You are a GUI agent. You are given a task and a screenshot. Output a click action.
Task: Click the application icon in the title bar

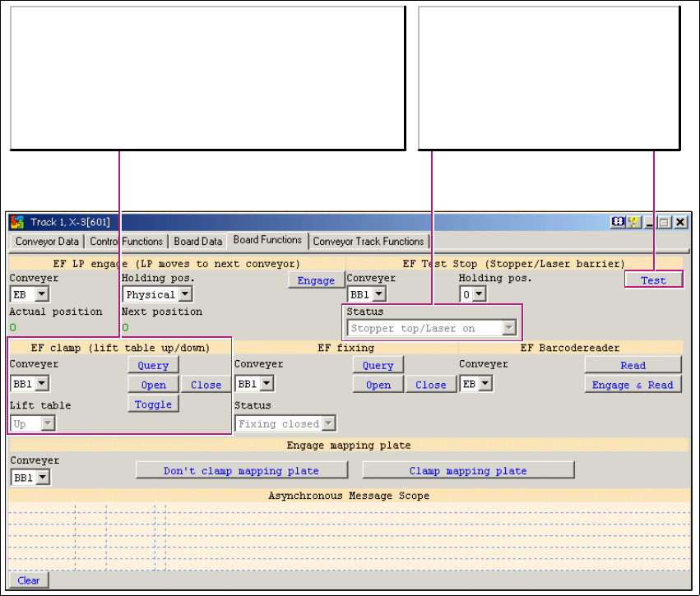coord(17,222)
